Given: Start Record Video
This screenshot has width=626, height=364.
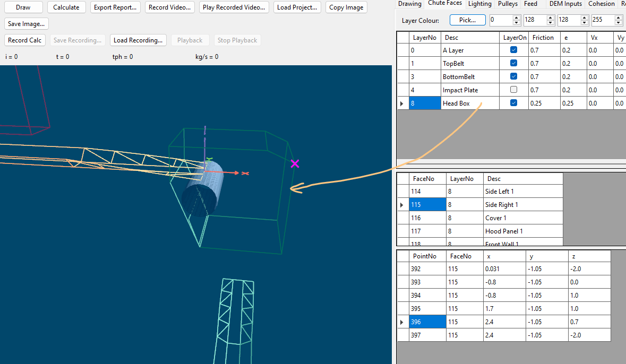Looking at the screenshot, I should pyautogui.click(x=170, y=7).
